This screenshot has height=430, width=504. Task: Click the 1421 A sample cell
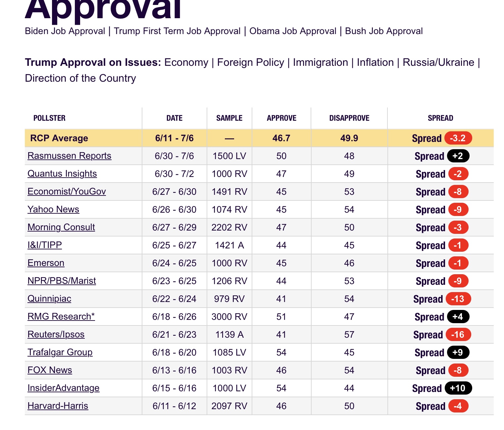(x=229, y=245)
